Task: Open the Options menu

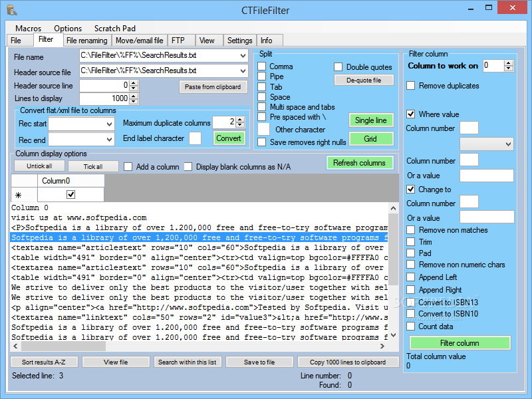Action: pos(68,29)
